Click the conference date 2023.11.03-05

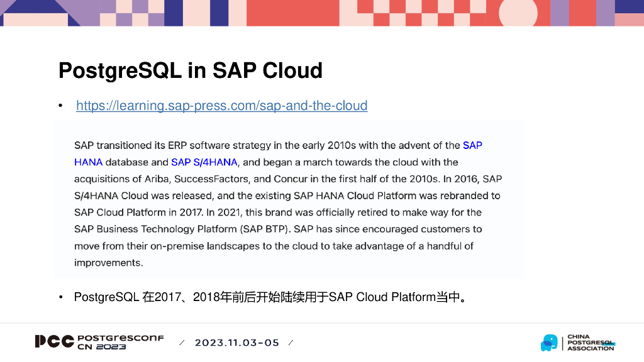[x=236, y=343]
